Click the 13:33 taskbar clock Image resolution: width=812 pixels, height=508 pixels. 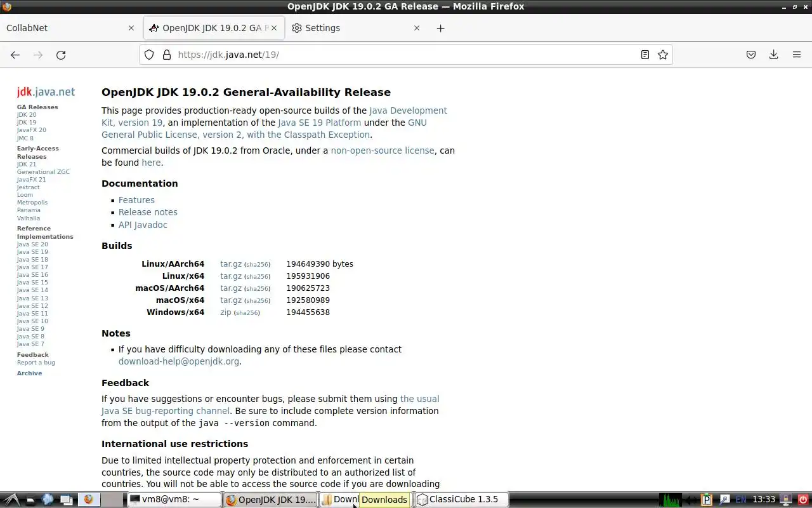[x=764, y=500]
